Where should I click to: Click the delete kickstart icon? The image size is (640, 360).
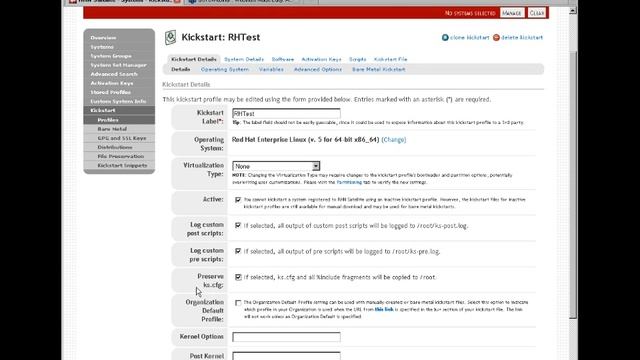point(496,38)
